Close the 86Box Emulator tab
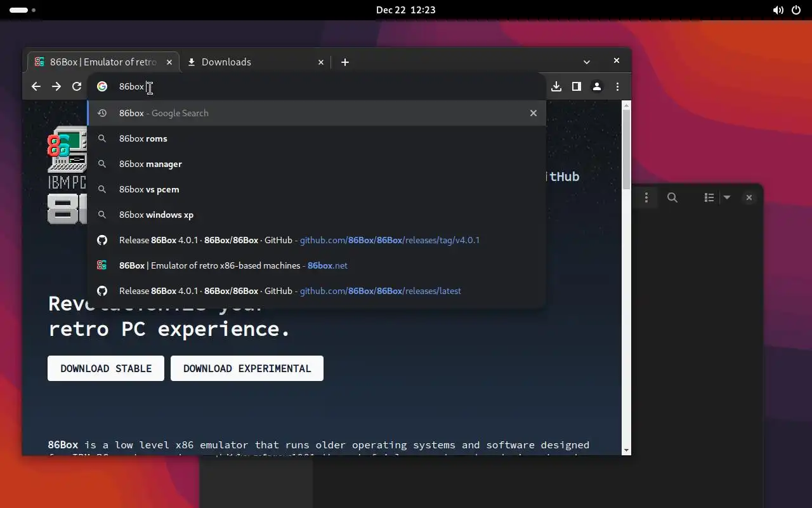 (x=169, y=62)
